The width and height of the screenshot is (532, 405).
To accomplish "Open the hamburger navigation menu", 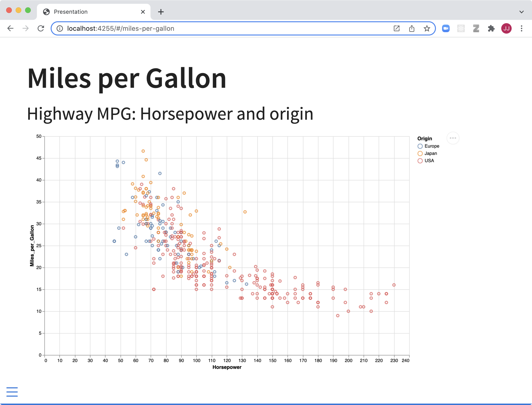I will [x=12, y=392].
